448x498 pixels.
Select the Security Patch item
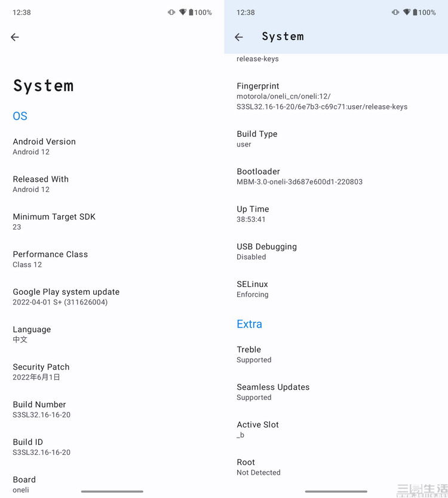(x=112, y=372)
